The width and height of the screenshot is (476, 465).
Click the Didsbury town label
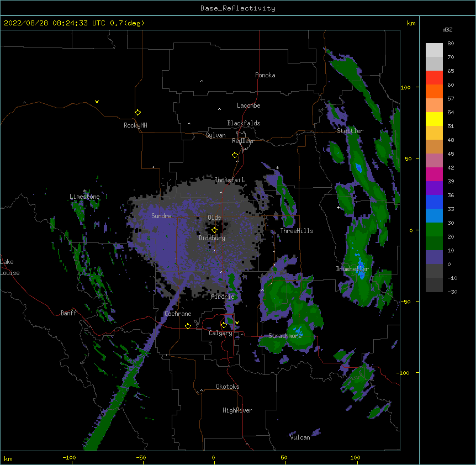(212, 238)
